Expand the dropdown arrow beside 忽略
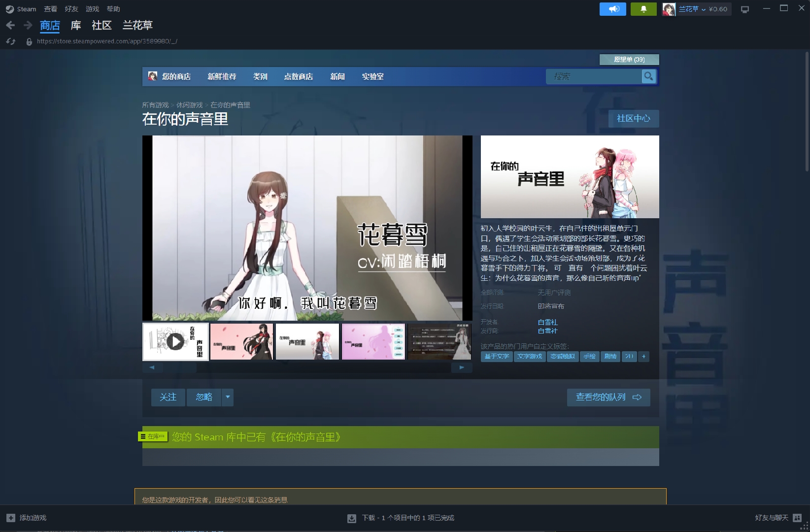 click(x=228, y=397)
